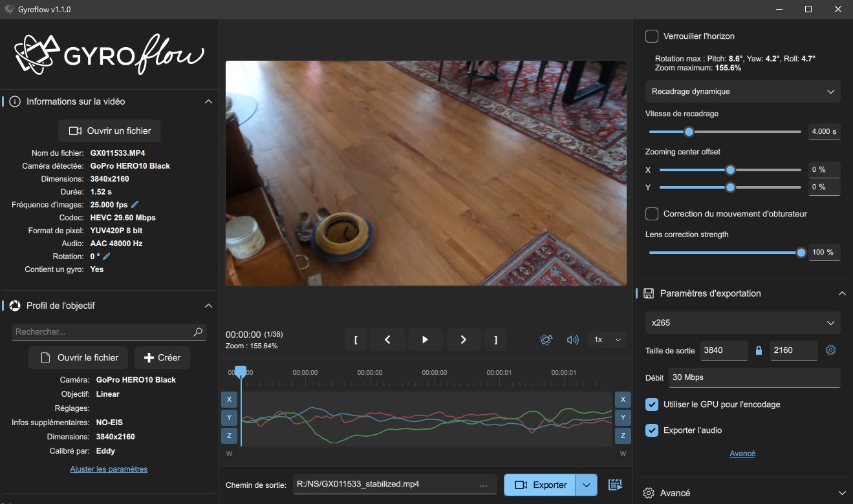Uncheck Utiliser le GPU pour l'encodage

click(x=652, y=404)
